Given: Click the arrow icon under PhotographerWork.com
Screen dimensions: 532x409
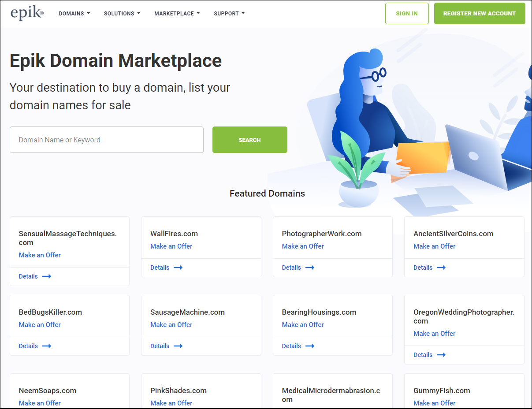Looking at the screenshot, I should click(309, 268).
